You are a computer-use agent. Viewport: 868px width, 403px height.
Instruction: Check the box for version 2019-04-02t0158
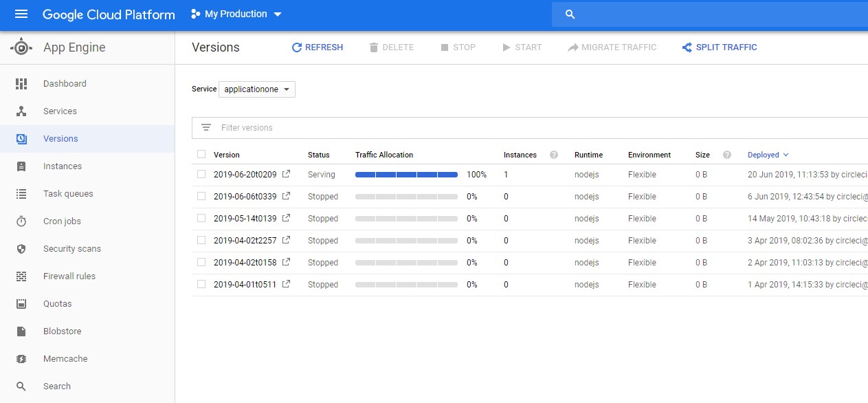point(201,262)
